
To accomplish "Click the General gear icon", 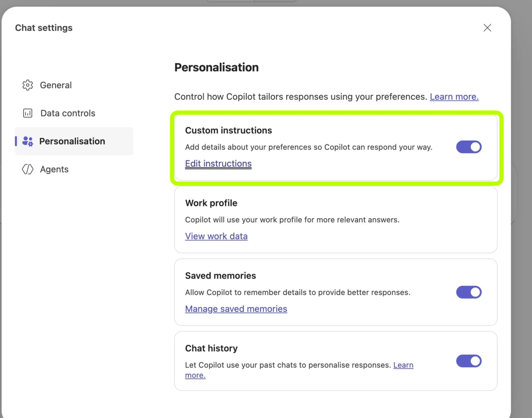I will tap(28, 85).
